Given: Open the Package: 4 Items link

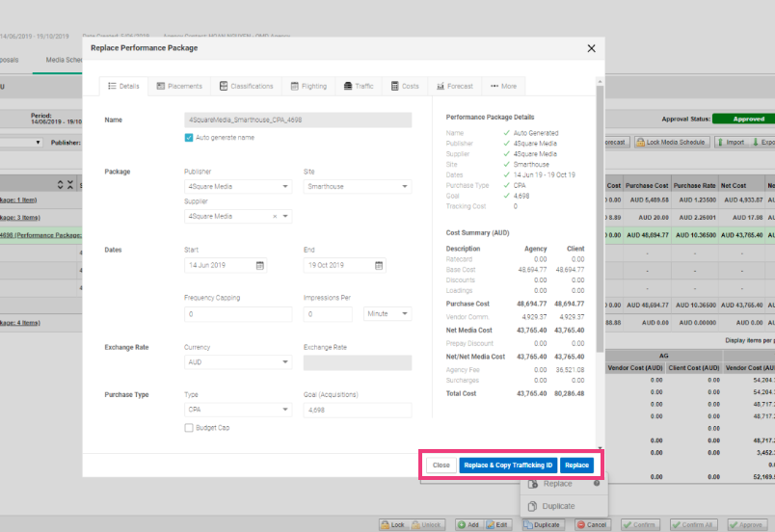Looking at the screenshot, I should pyautogui.click(x=20, y=323).
